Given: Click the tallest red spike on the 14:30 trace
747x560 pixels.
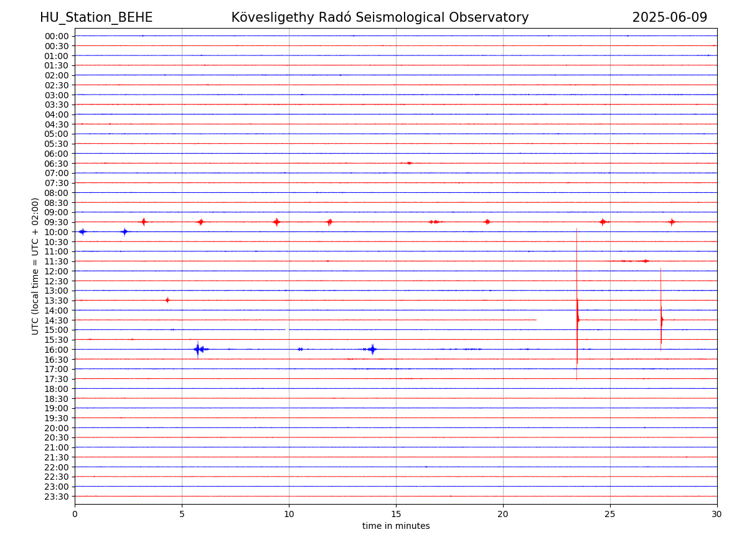Looking at the screenshot, I should [x=577, y=304].
